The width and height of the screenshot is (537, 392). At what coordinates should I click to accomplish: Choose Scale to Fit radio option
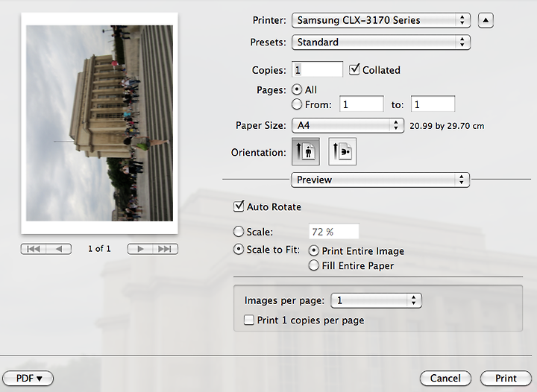239,249
